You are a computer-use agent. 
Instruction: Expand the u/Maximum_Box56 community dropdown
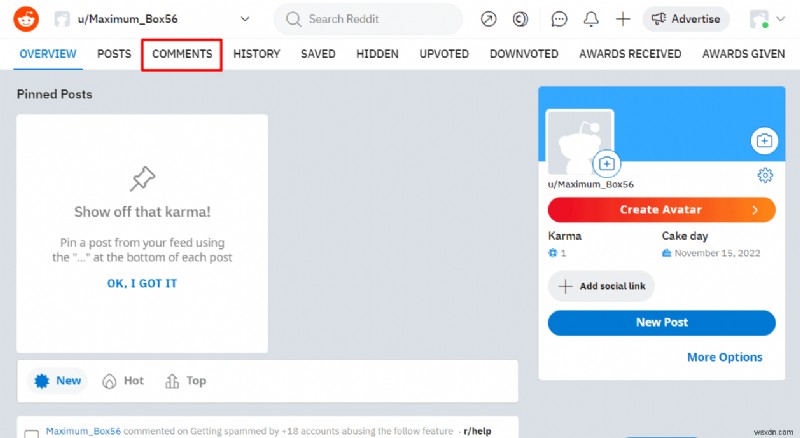pyautogui.click(x=245, y=19)
